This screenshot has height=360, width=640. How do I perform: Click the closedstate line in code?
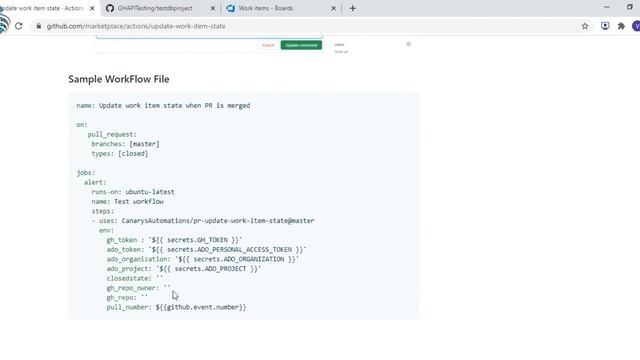coord(135,278)
